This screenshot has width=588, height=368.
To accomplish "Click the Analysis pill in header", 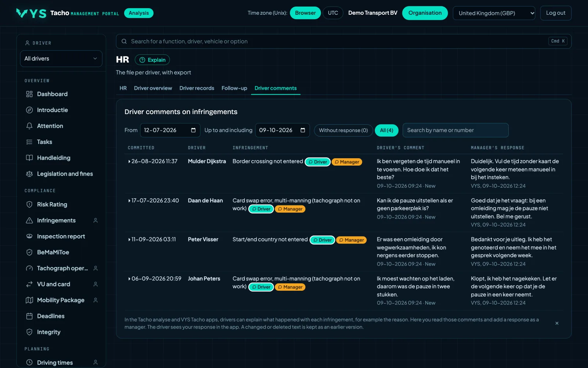I will (x=139, y=13).
